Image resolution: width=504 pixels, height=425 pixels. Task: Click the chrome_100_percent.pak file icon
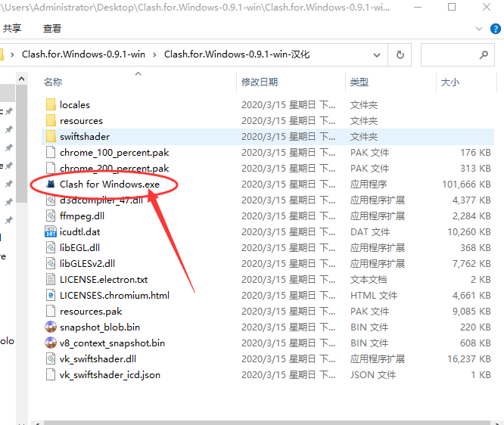pos(51,152)
